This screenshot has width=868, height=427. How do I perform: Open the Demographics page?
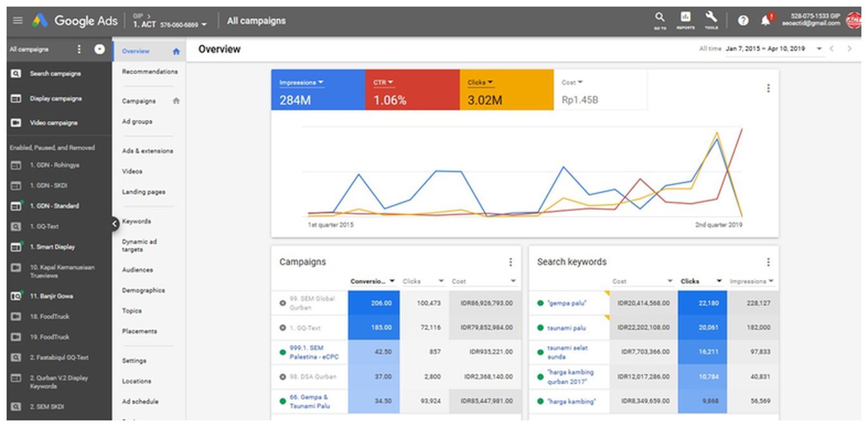143,290
